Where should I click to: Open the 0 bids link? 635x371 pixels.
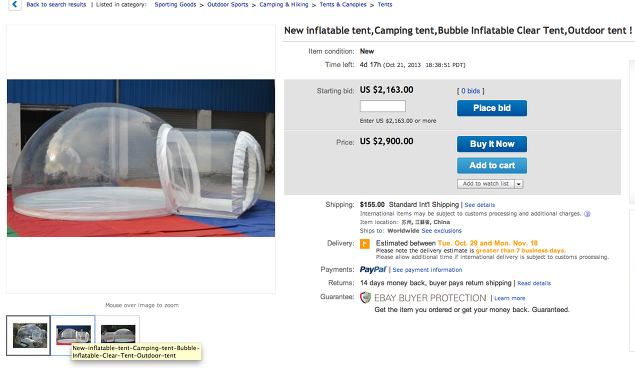(470, 91)
